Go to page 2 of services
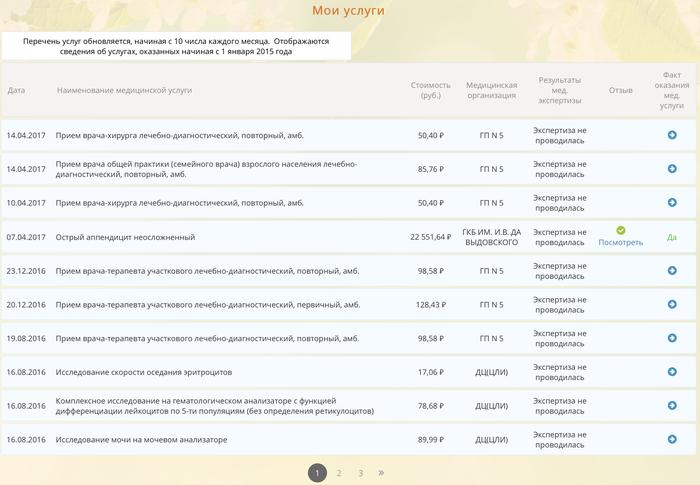 [339, 473]
